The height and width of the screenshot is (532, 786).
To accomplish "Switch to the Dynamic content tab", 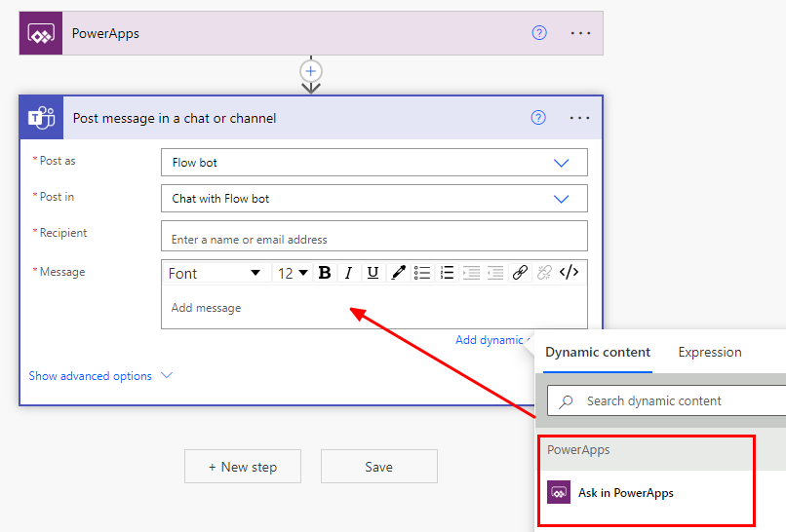I will click(x=598, y=352).
